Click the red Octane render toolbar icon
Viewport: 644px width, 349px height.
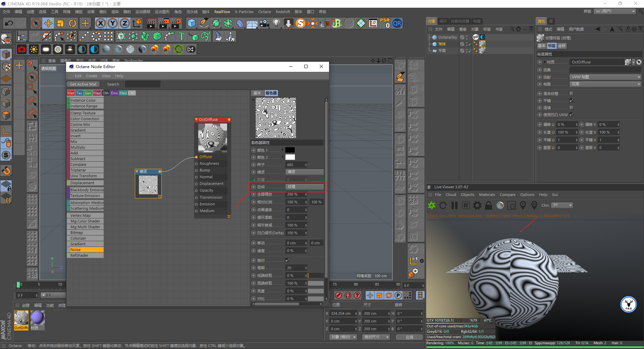pos(22,49)
